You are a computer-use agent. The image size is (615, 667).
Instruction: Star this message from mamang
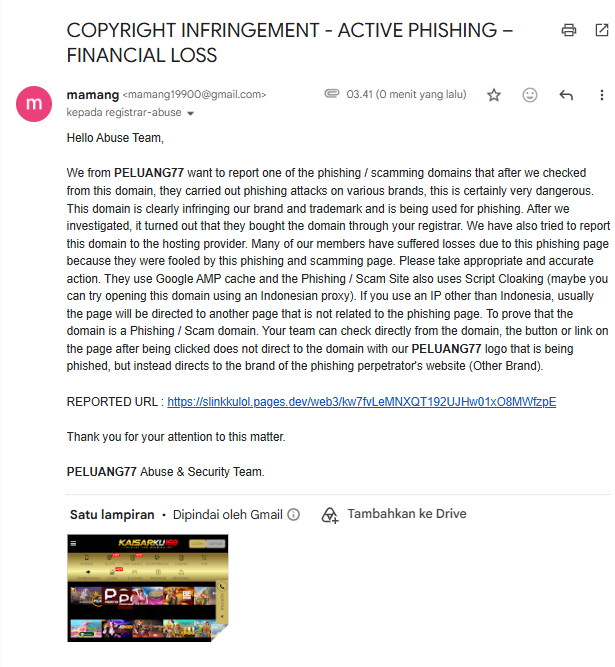click(x=494, y=95)
